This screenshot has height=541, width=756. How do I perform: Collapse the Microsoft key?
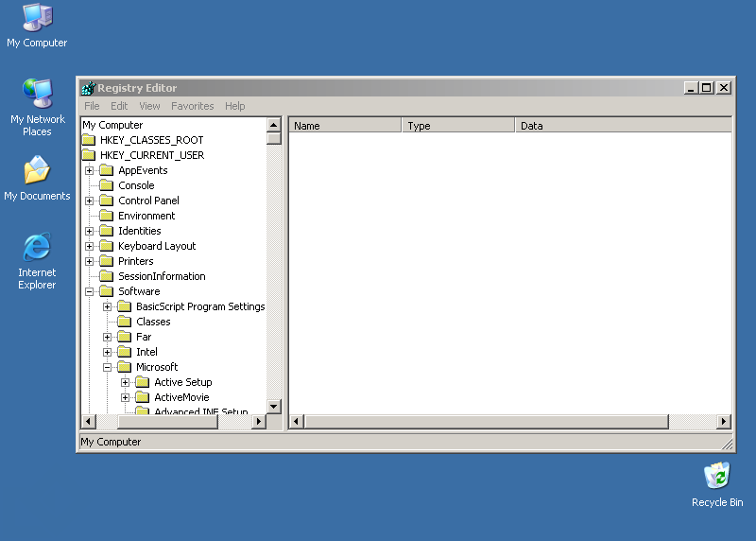107,367
